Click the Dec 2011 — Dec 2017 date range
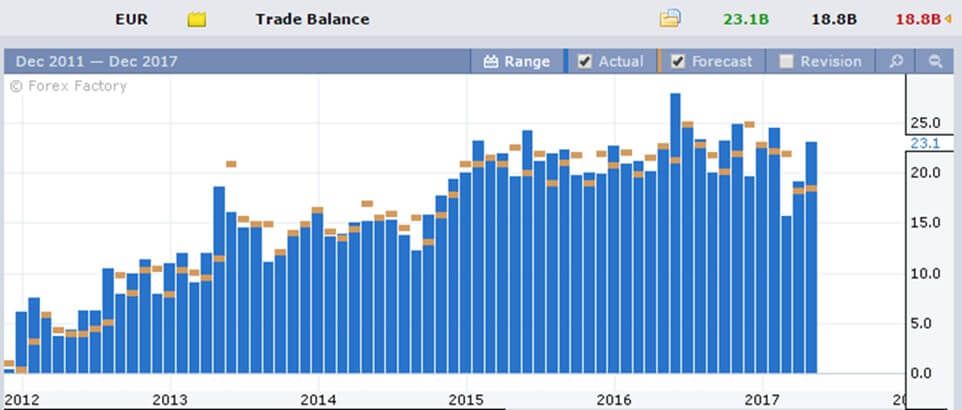The width and height of the screenshot is (962, 410). click(x=96, y=62)
